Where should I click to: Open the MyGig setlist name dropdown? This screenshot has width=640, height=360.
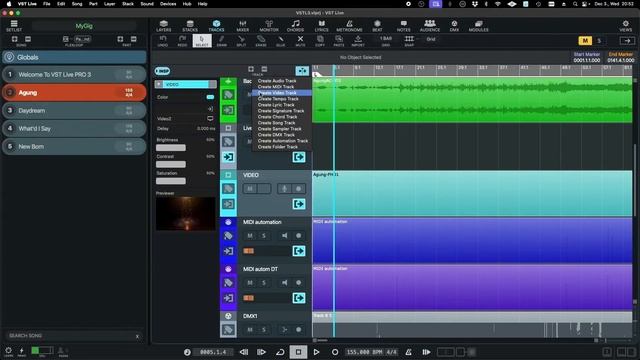84,26
